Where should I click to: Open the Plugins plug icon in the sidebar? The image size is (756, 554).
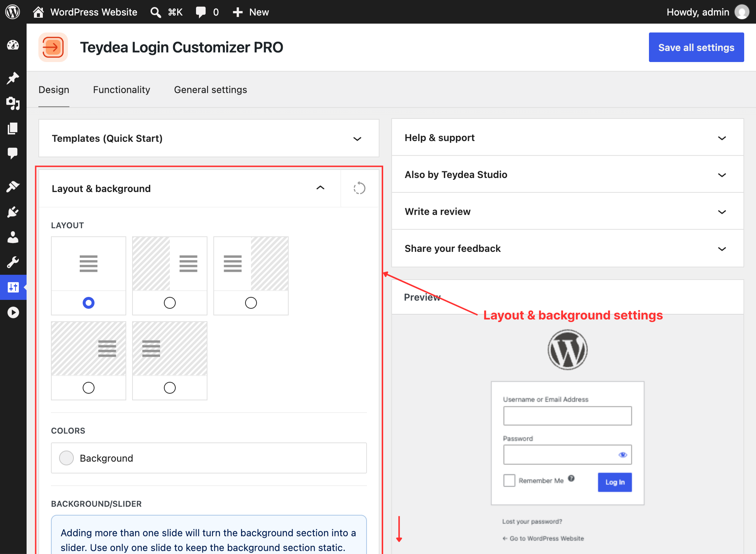(x=13, y=212)
